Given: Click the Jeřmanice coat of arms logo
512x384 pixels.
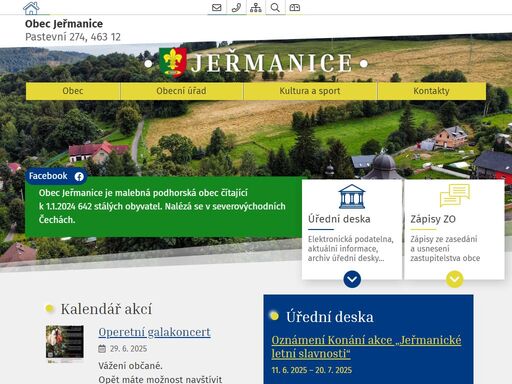Looking at the screenshot, I should pyautogui.click(x=173, y=62).
